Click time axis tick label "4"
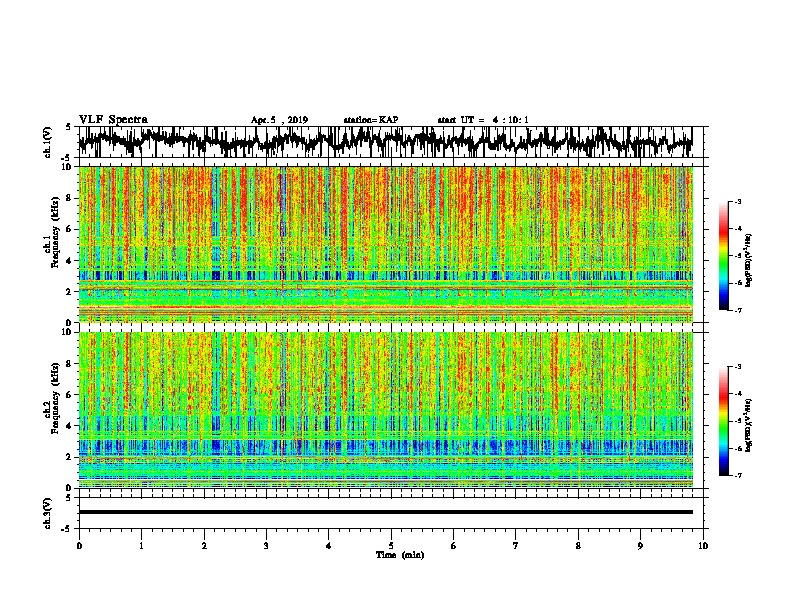792x612 pixels. coord(329,546)
